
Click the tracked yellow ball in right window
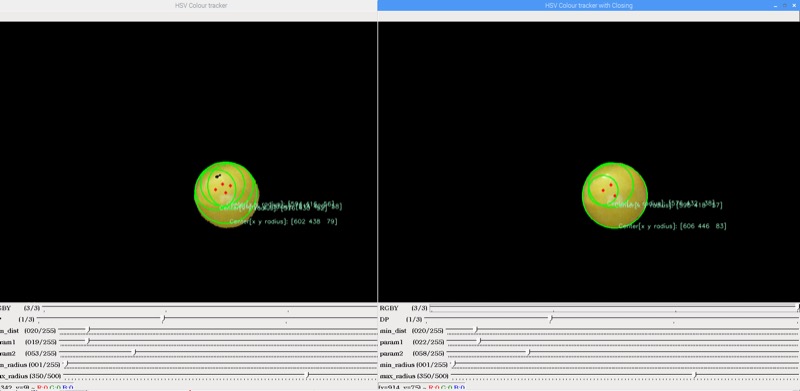coord(615,194)
